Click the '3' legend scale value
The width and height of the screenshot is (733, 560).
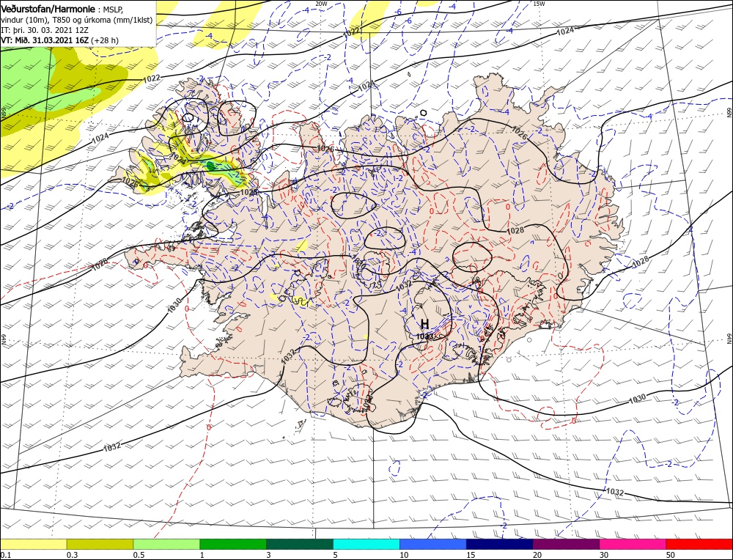pos(269,555)
